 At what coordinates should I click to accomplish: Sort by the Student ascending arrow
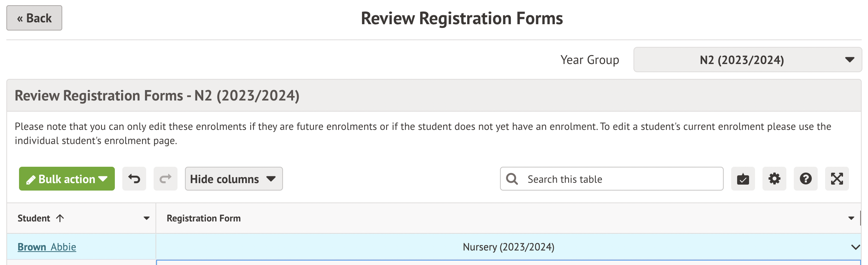[x=60, y=218]
